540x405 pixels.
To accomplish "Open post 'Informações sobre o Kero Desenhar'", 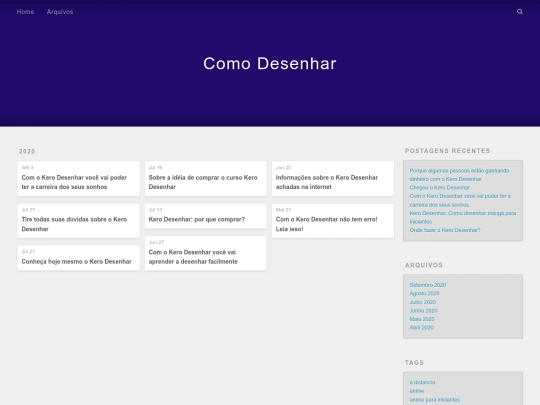I will (x=333, y=178).
